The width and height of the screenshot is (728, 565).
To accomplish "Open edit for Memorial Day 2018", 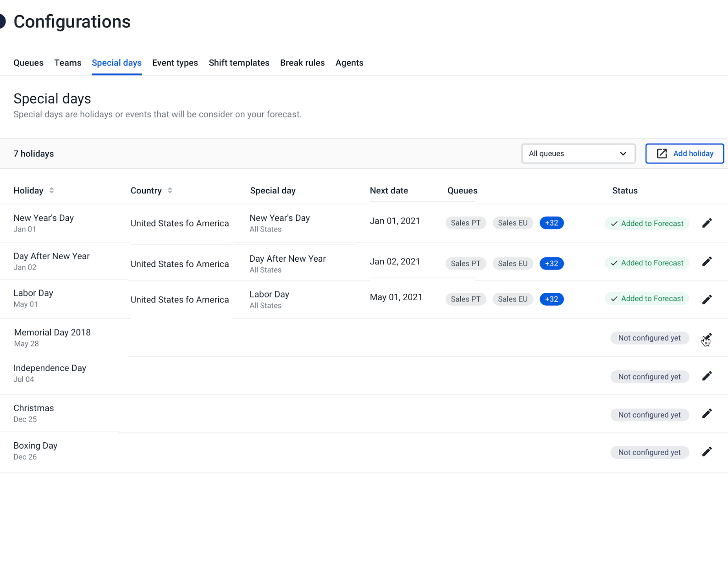I will click(x=707, y=338).
